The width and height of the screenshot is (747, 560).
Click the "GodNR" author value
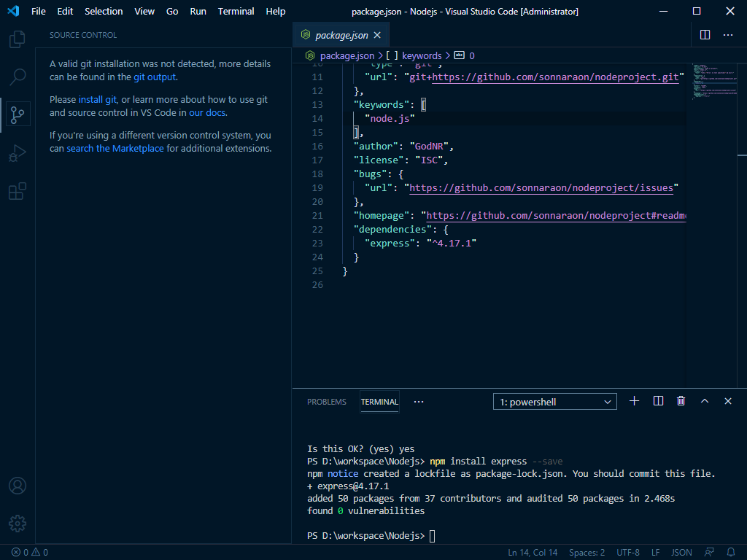click(429, 146)
